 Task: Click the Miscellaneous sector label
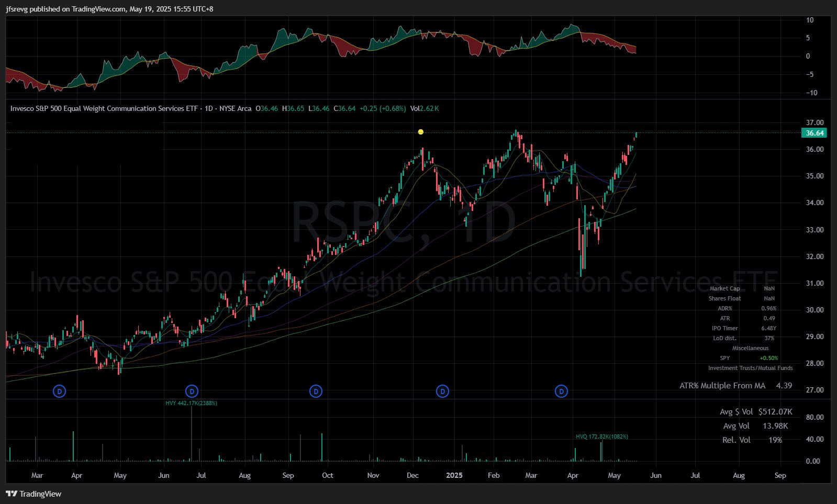[751, 348]
